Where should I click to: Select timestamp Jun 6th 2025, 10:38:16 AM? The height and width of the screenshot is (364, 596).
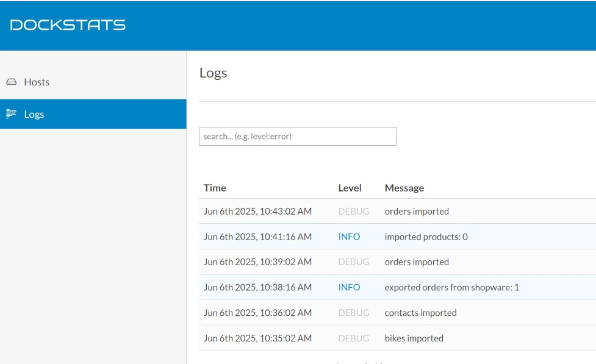pyautogui.click(x=257, y=287)
